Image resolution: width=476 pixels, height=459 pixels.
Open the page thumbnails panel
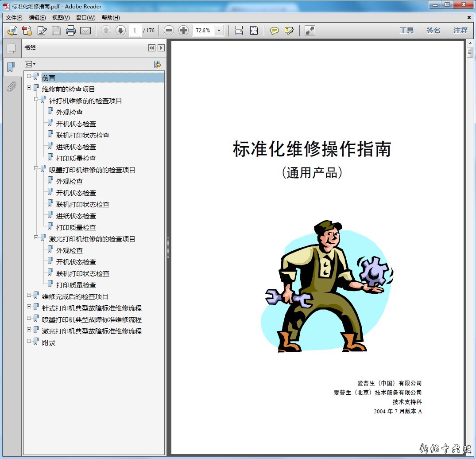pos(11,48)
